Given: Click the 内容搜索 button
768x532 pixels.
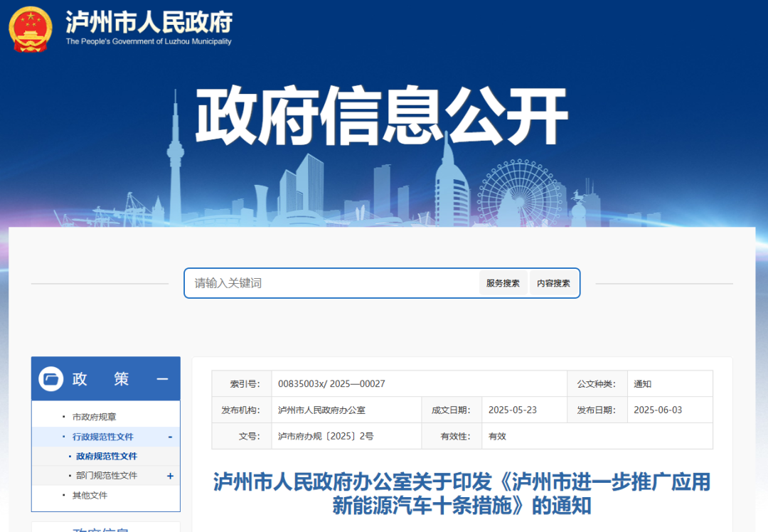Looking at the screenshot, I should pos(553,283).
